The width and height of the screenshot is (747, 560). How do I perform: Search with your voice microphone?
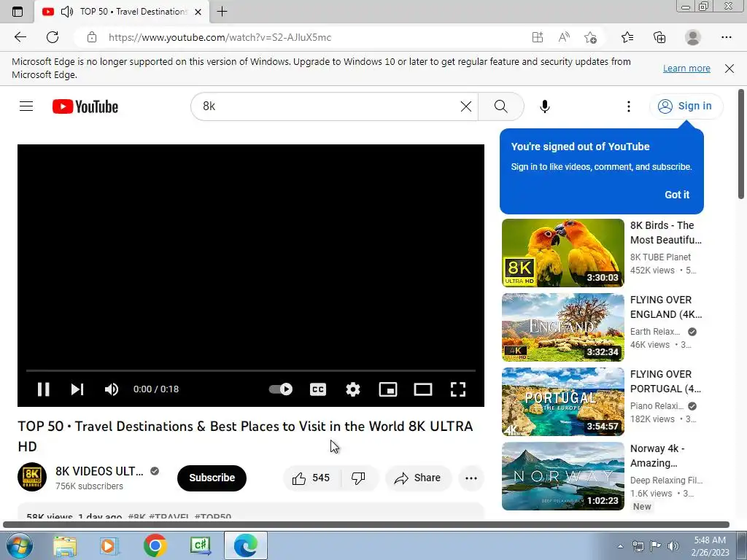click(x=544, y=106)
